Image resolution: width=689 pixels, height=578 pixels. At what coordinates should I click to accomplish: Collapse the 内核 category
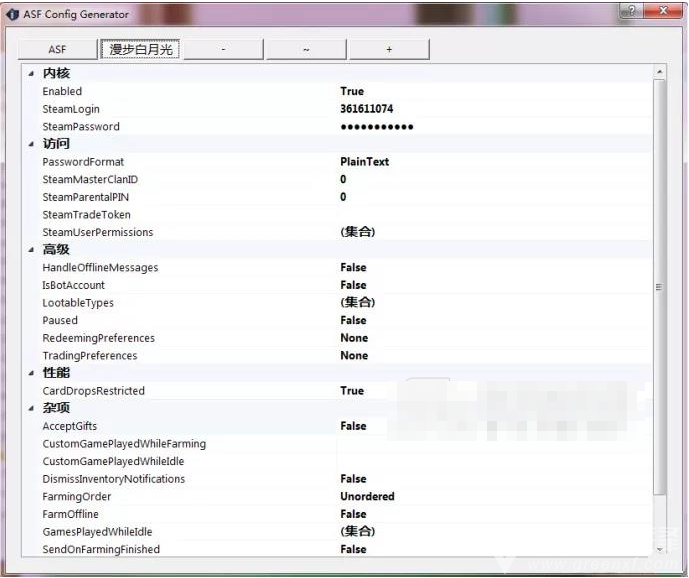pyautogui.click(x=31, y=74)
